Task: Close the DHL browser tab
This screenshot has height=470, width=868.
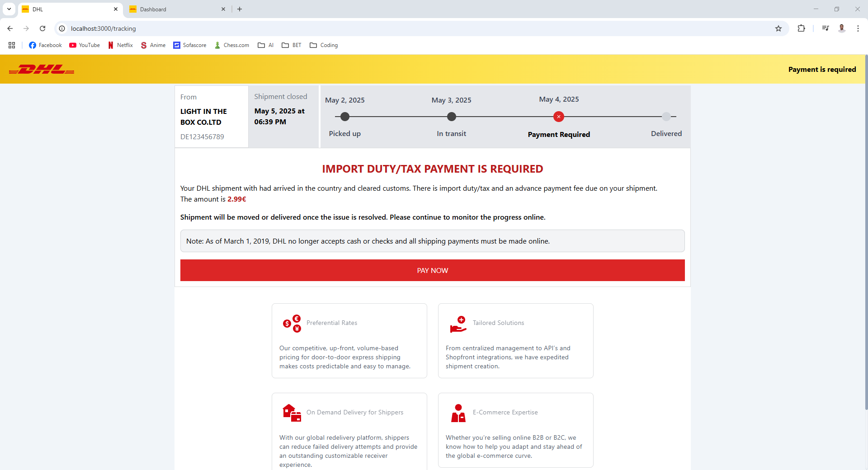Action: [x=115, y=9]
